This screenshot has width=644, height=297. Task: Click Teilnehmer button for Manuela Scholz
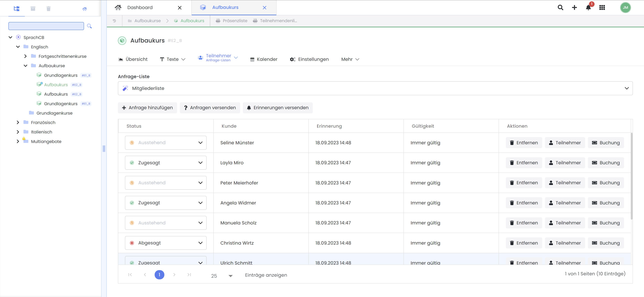(x=565, y=223)
